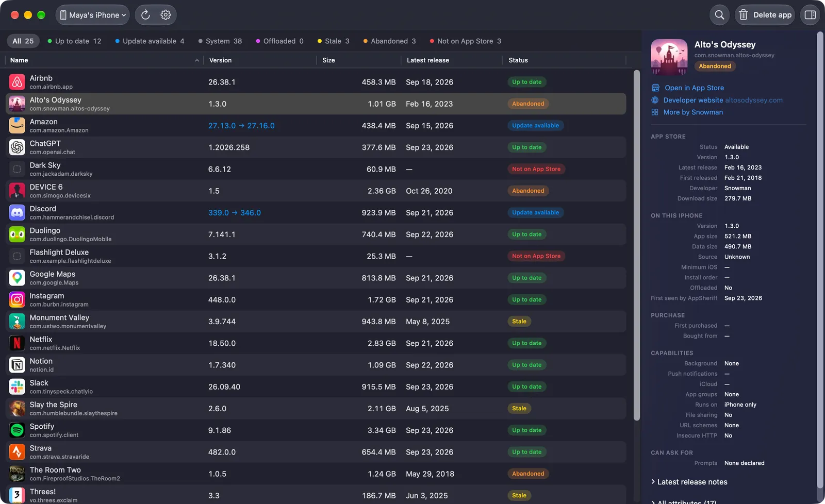Click the DEVICE 6 app icon
825x504 pixels.
click(x=17, y=191)
